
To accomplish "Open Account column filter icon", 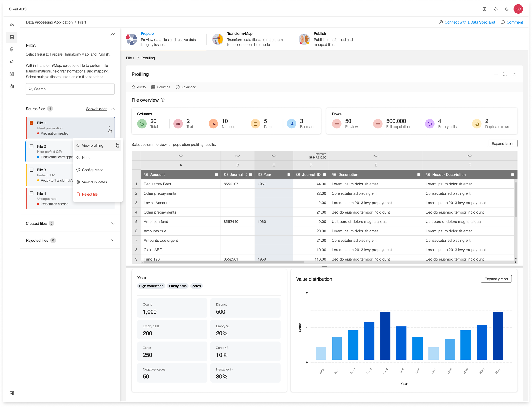I will [x=216, y=174].
